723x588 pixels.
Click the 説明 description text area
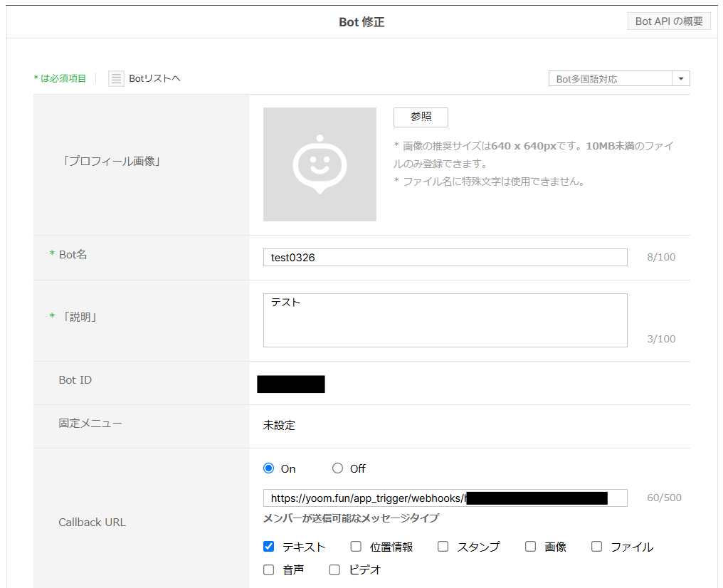445,320
